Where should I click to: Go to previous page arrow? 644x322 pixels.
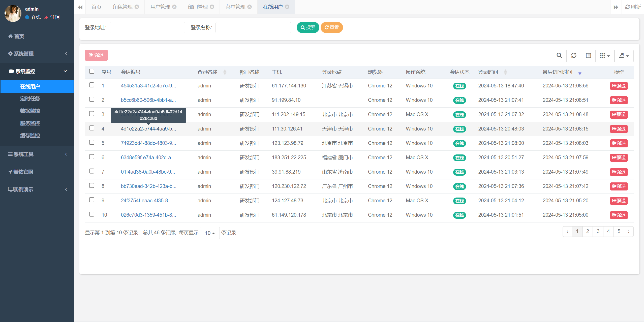pos(567,232)
